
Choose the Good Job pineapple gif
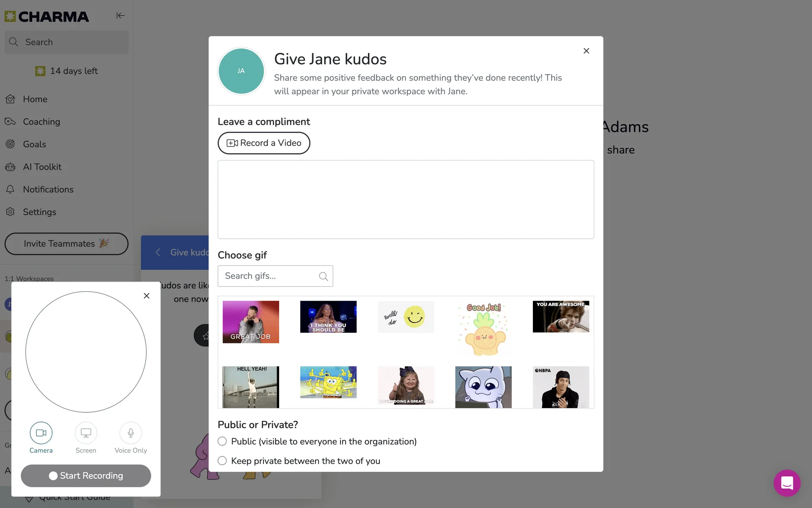click(x=483, y=329)
